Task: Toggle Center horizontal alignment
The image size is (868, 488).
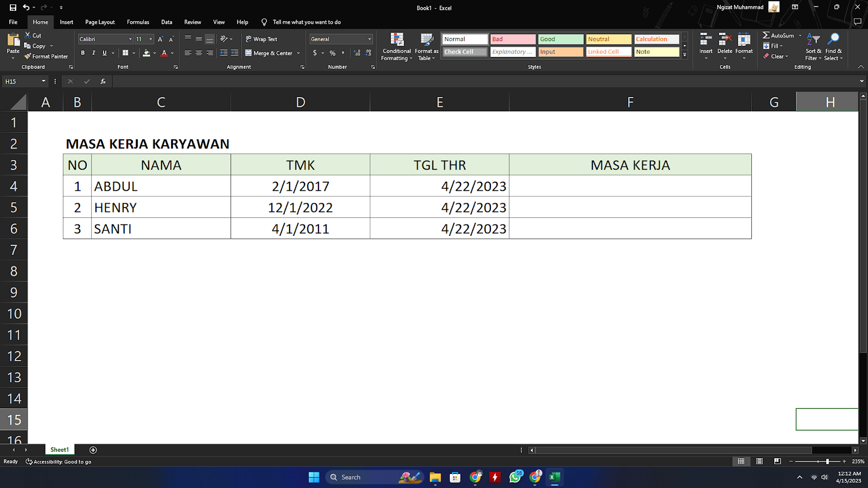Action: tap(199, 53)
